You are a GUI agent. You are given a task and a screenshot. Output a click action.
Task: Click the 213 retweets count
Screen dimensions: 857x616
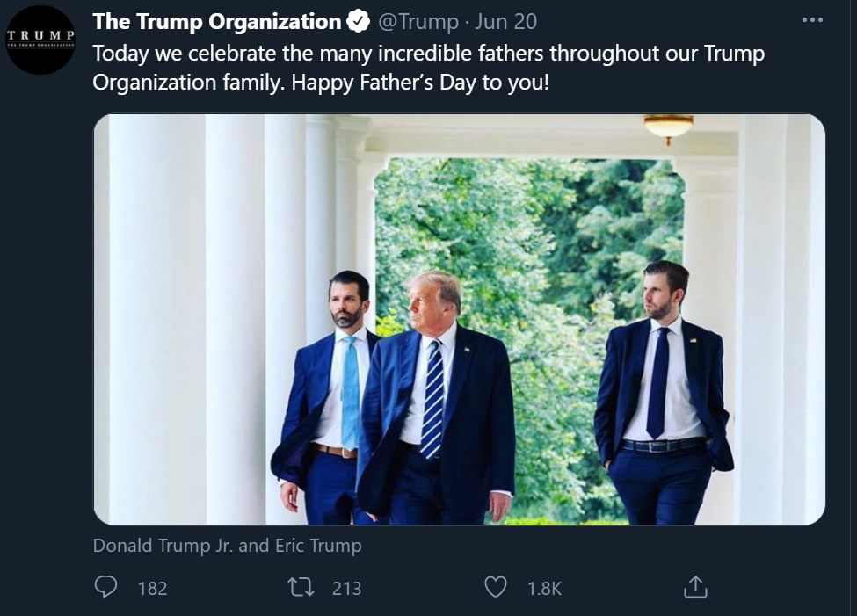346,588
